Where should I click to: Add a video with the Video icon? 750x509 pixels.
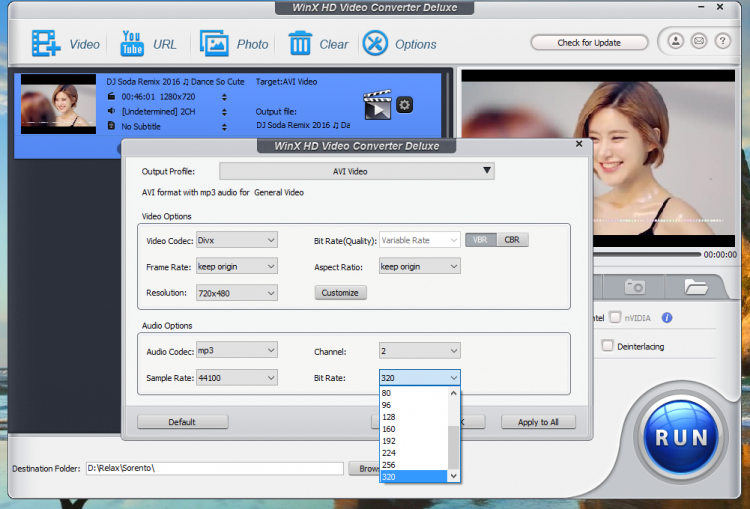(x=46, y=44)
